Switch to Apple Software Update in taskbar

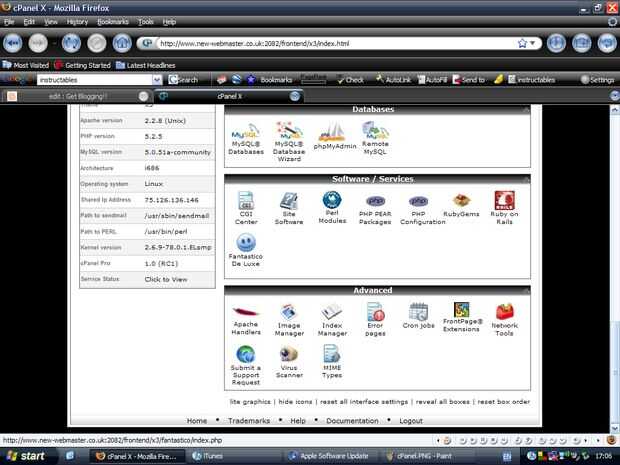[332, 456]
